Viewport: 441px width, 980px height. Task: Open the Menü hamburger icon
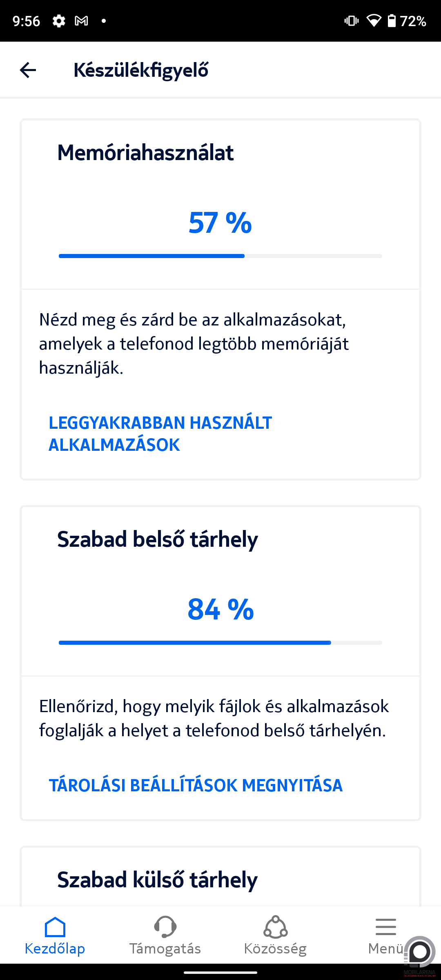[385, 927]
